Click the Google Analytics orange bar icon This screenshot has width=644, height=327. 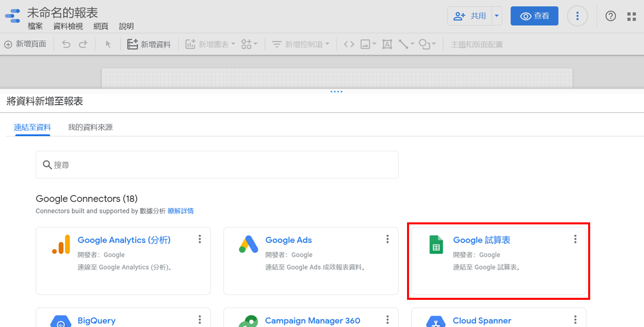pos(61,244)
